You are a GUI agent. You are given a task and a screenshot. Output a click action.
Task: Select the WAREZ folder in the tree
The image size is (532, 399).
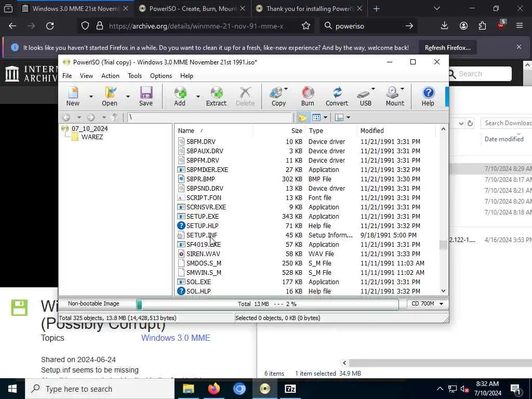click(x=92, y=137)
